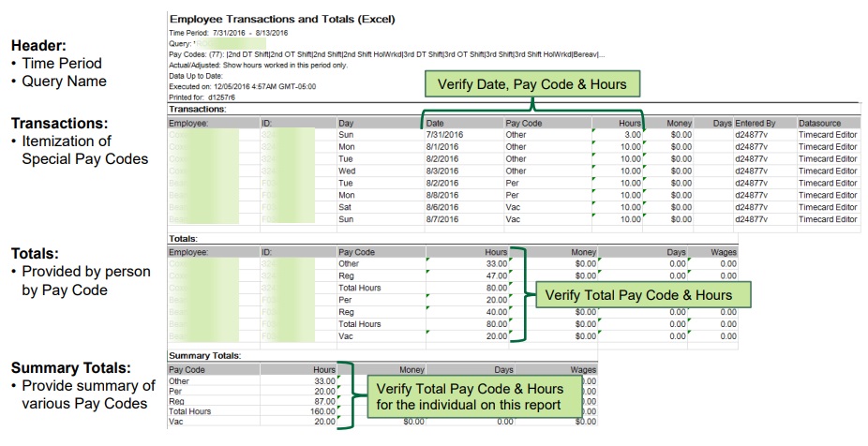The width and height of the screenshot is (868, 446).
Task: Select the 7/31/2016 date cell
Action: (445, 135)
